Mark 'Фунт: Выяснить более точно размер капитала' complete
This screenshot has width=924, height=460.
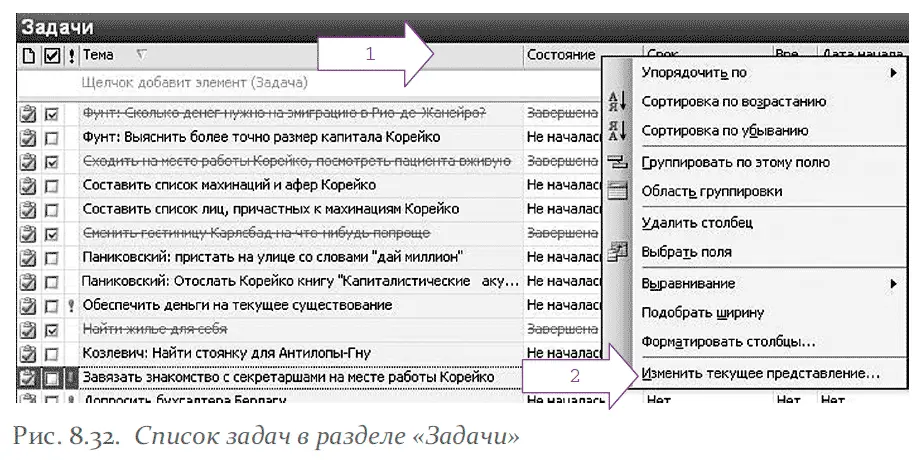[x=52, y=138]
